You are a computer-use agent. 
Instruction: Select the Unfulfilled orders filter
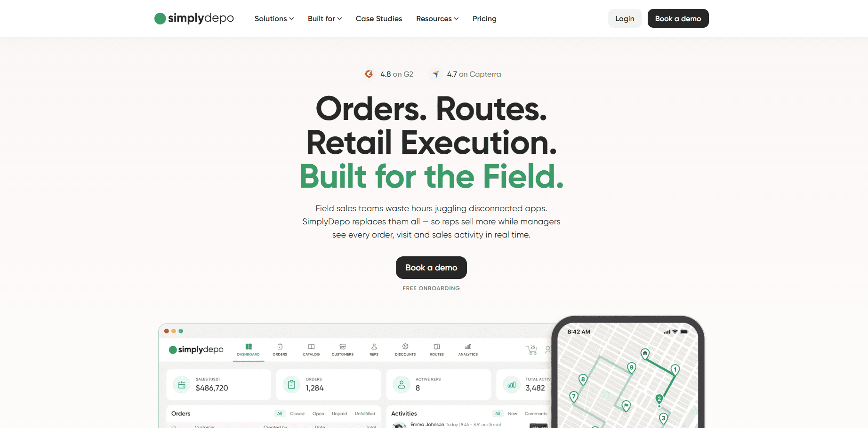(365, 414)
